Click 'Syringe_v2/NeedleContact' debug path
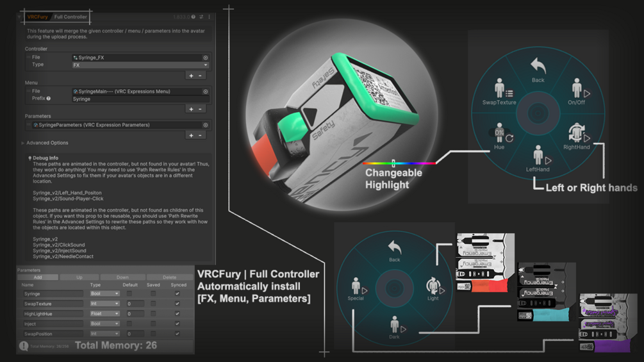 [x=63, y=256]
